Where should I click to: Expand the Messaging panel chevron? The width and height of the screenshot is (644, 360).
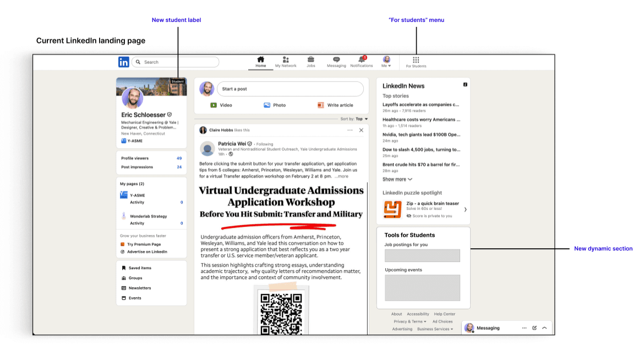[544, 328]
